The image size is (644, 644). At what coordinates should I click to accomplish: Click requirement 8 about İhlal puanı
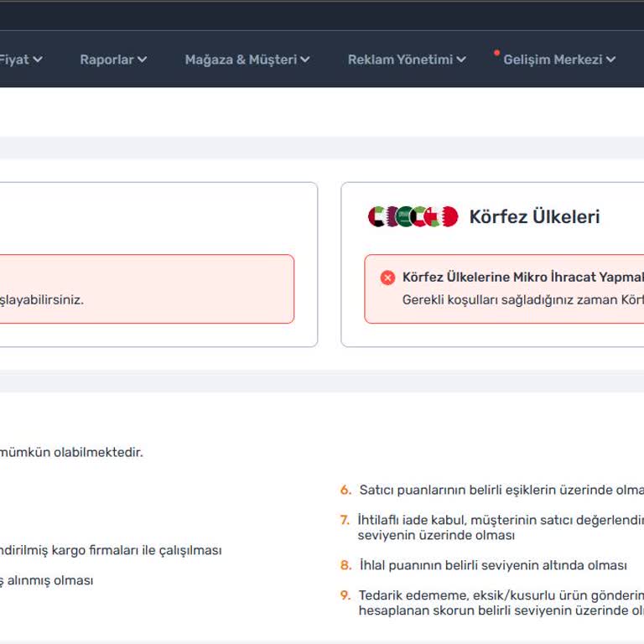click(x=483, y=565)
